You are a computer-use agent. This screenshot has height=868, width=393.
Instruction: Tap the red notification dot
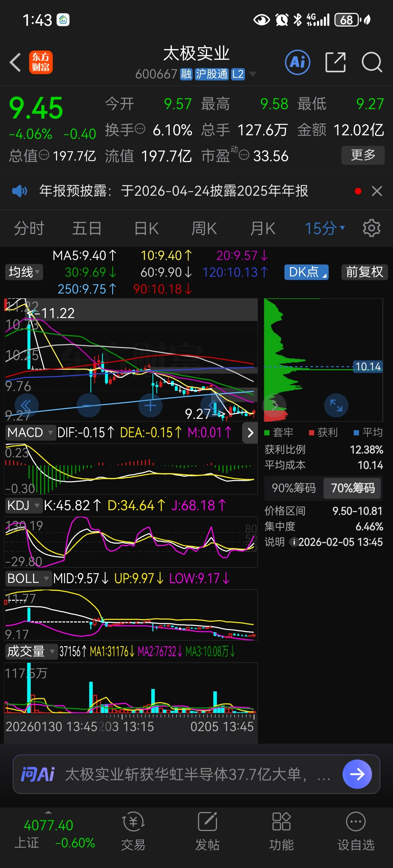358,191
